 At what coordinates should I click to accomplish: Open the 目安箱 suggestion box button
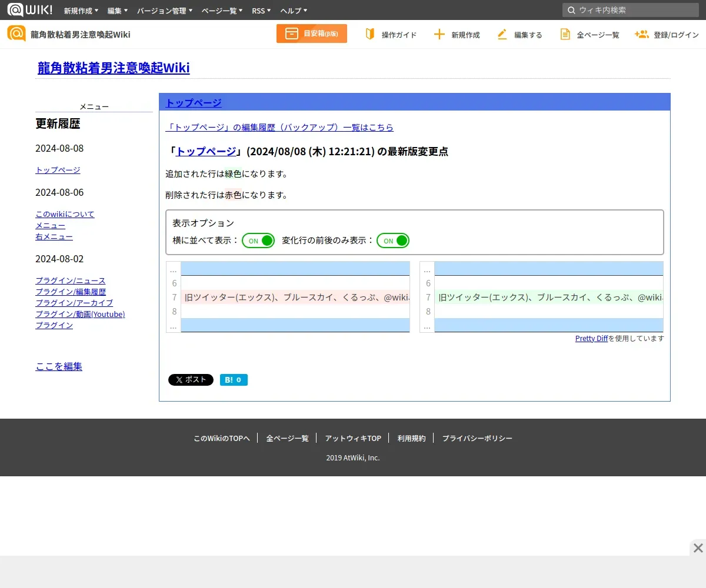312,34
